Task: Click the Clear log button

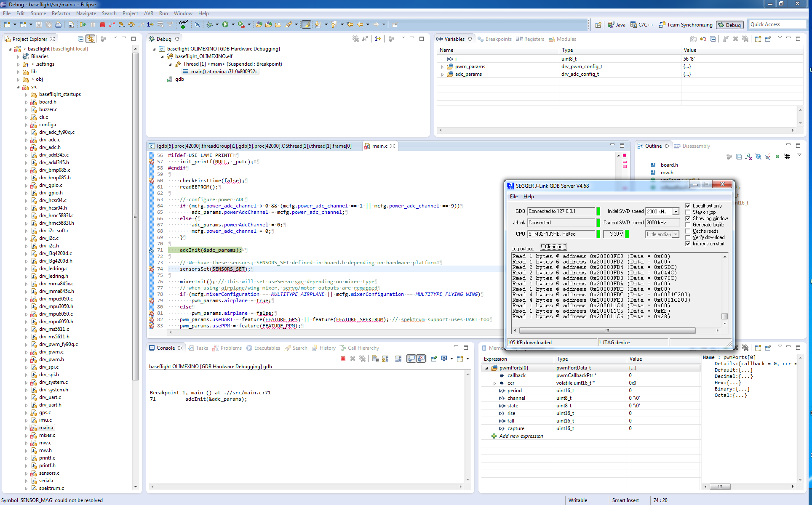Action: 553,247
